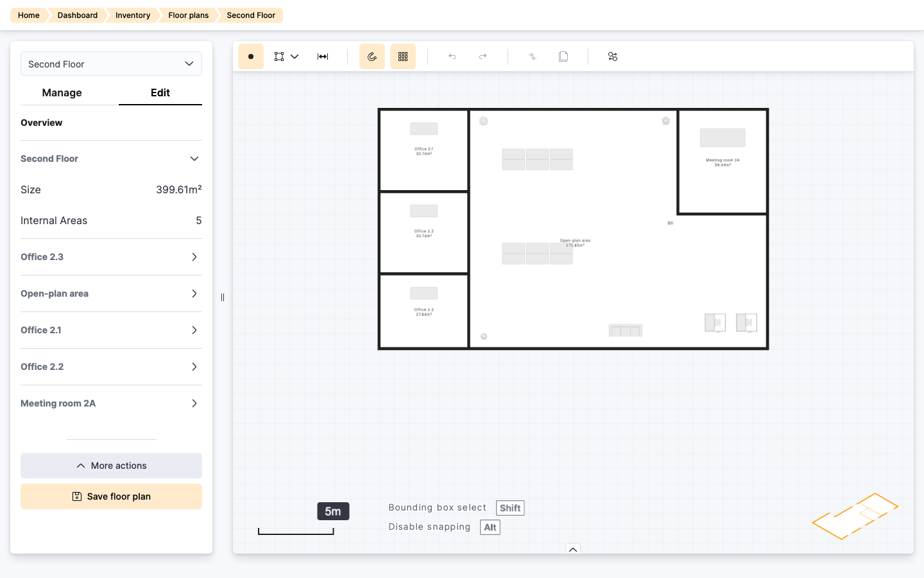Expand the Office 2.2 area row
The width and height of the screenshot is (924, 578).
[x=111, y=367]
